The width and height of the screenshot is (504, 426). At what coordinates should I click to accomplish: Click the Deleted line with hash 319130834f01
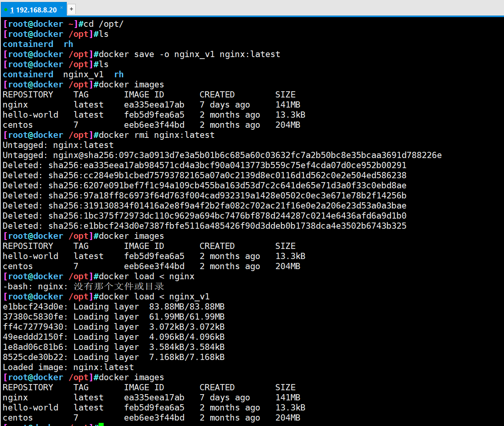click(205, 206)
